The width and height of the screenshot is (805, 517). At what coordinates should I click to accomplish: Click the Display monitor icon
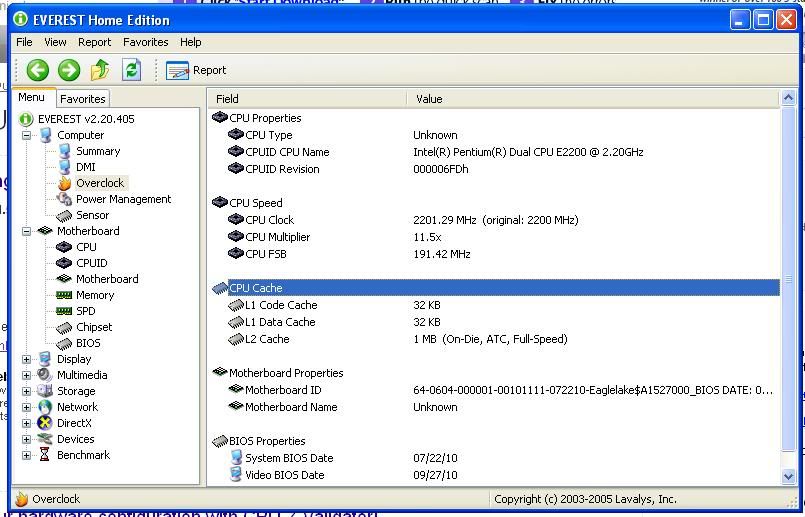pyautogui.click(x=45, y=359)
